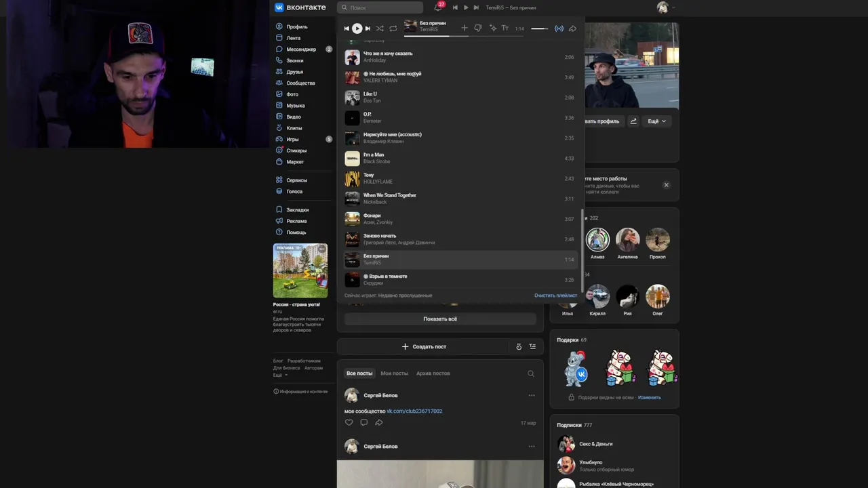Open the profile avatar menu in header
The height and width of the screenshot is (488, 868).
pos(665,7)
